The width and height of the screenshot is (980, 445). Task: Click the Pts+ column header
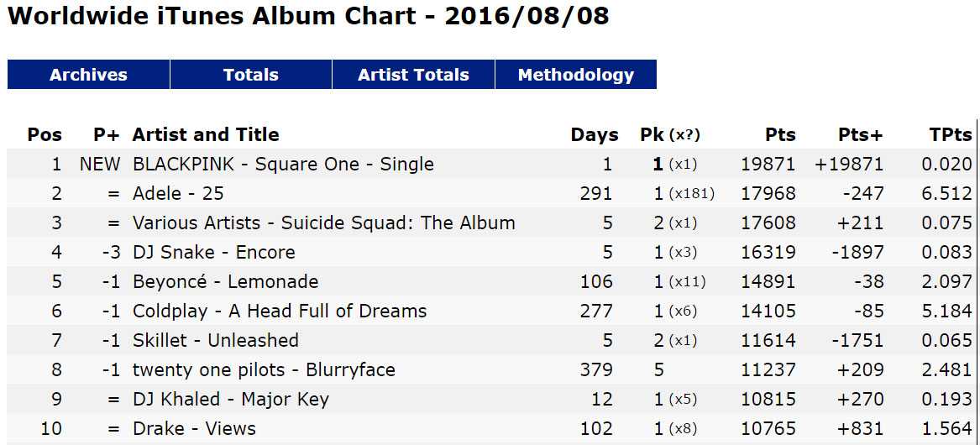pos(861,134)
